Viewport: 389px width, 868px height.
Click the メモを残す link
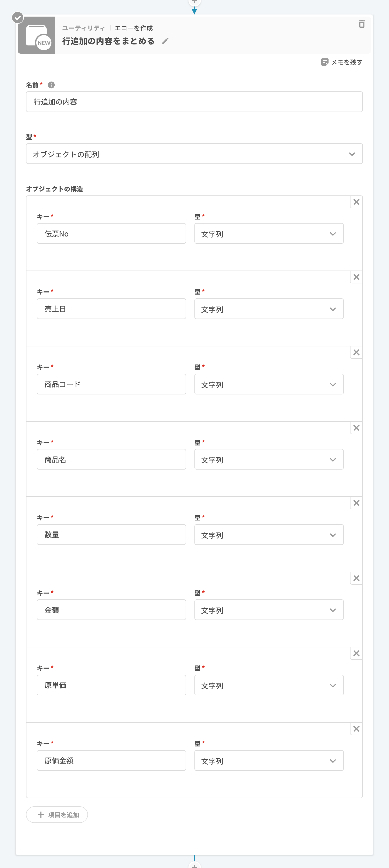(346, 62)
